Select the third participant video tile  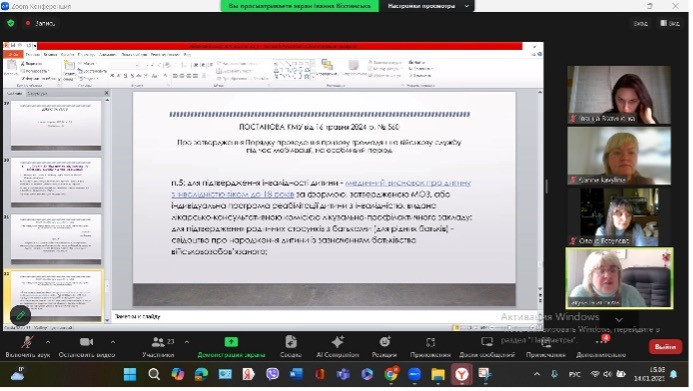point(619,216)
